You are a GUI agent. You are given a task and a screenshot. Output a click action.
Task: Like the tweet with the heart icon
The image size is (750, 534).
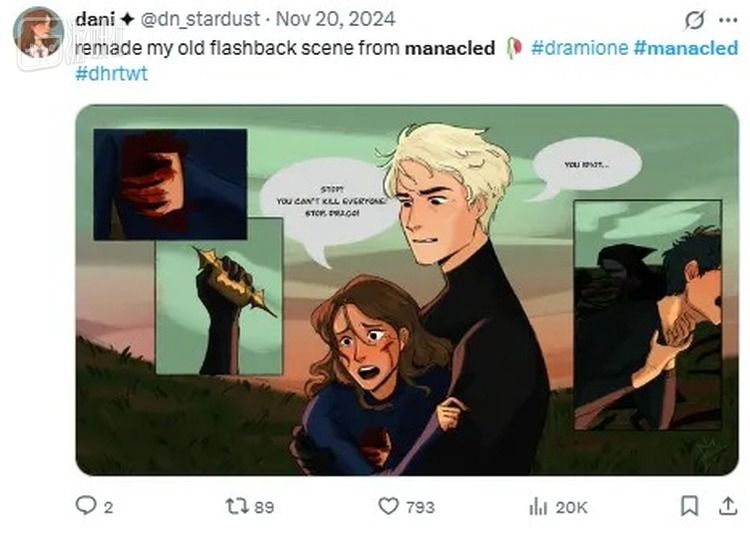coord(388,507)
